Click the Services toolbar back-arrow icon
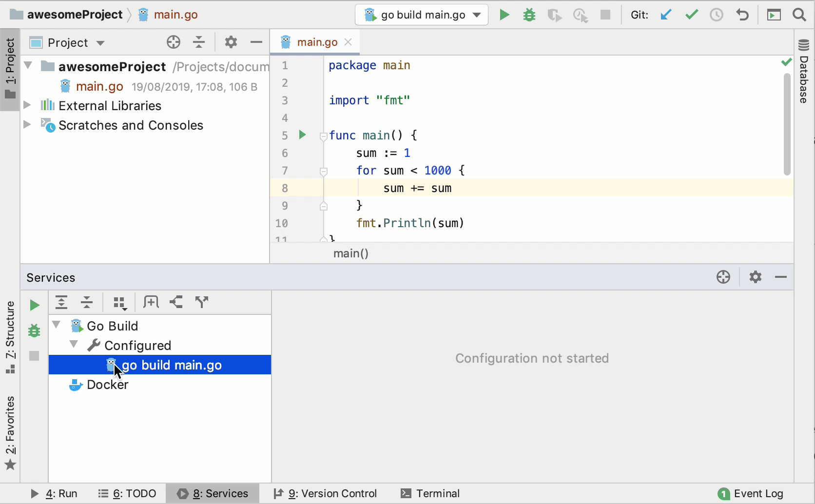 176,302
